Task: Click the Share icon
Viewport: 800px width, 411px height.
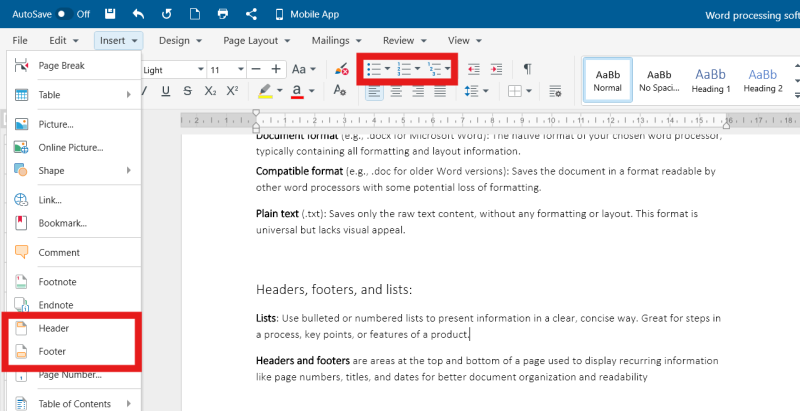Action: click(250, 15)
